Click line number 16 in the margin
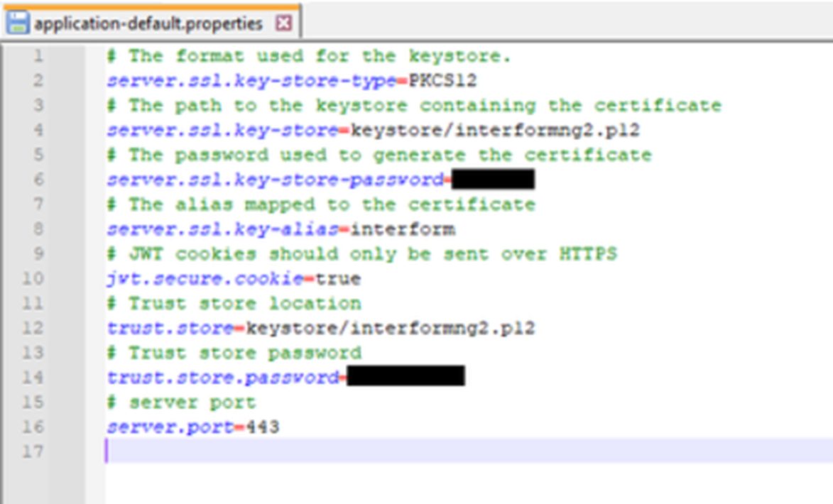 click(x=33, y=427)
